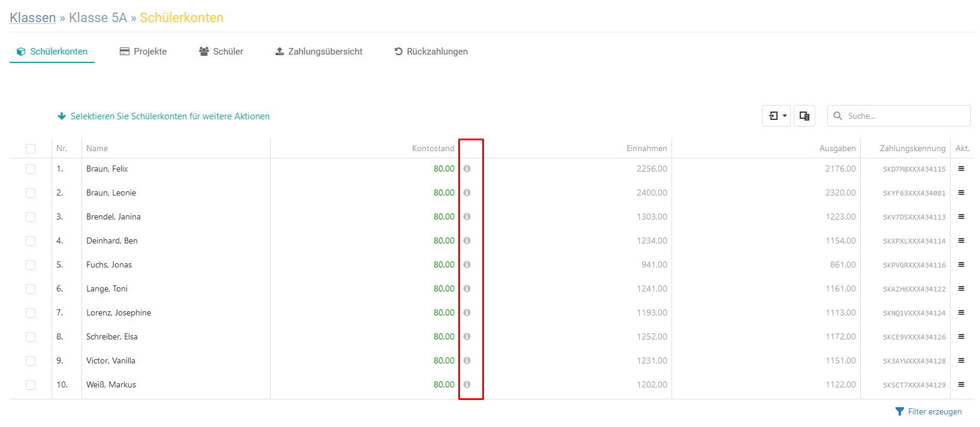Click the column layout icon button

[804, 116]
